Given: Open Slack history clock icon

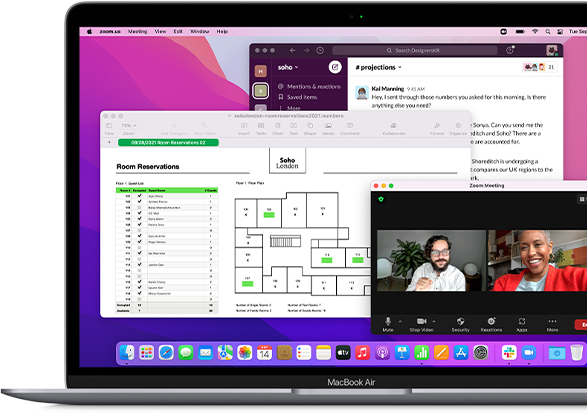Looking at the screenshot, I should (320, 50).
